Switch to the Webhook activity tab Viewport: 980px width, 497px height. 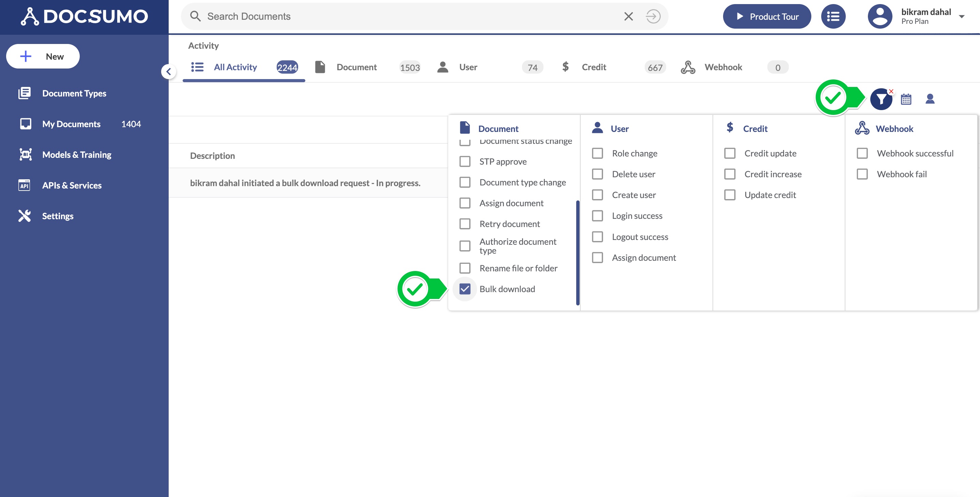point(734,67)
